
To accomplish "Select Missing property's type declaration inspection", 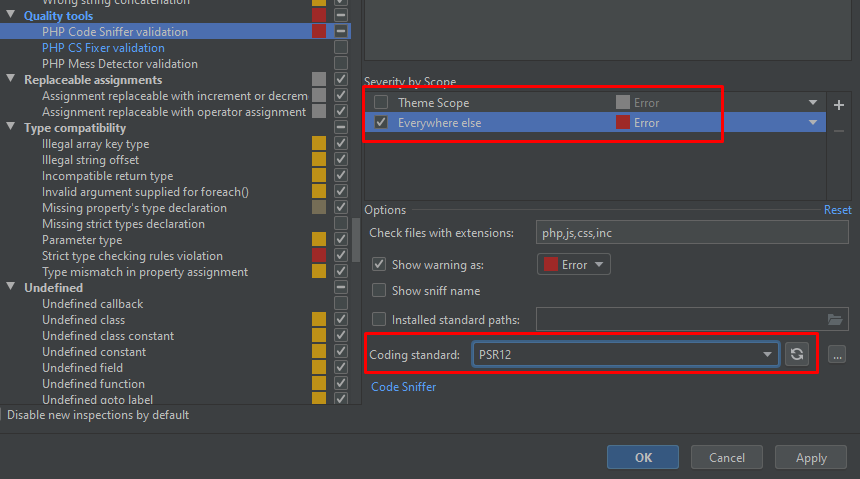I will (134, 208).
